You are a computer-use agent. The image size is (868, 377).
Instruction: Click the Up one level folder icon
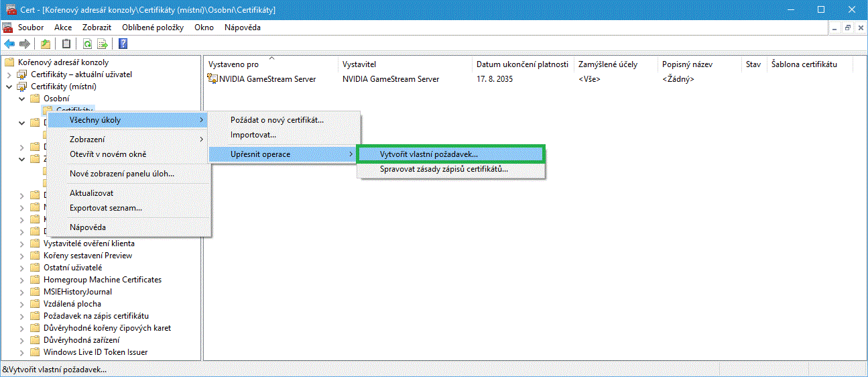[46, 44]
